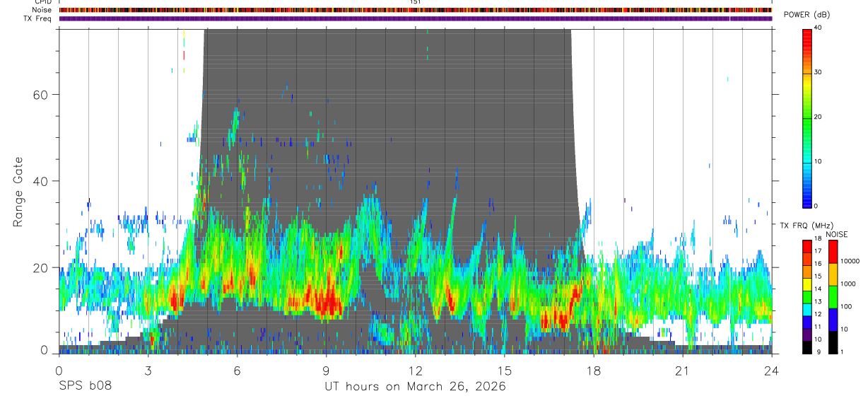Click the CPID value 151
Image resolution: width=868 pixels, height=401 pixels.
(x=415, y=2)
